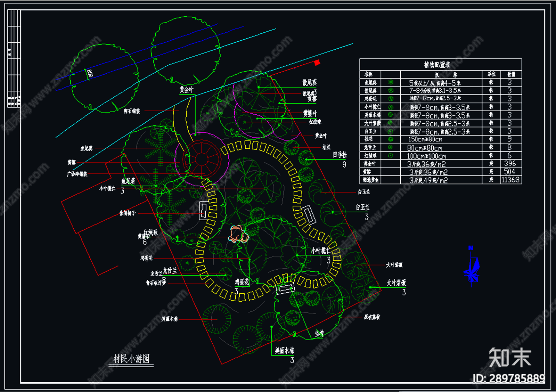Image resolution: width=556 pixels, height=392 pixels.
Task: Select the 休闲椅子 annotation label
Action: coord(127,213)
